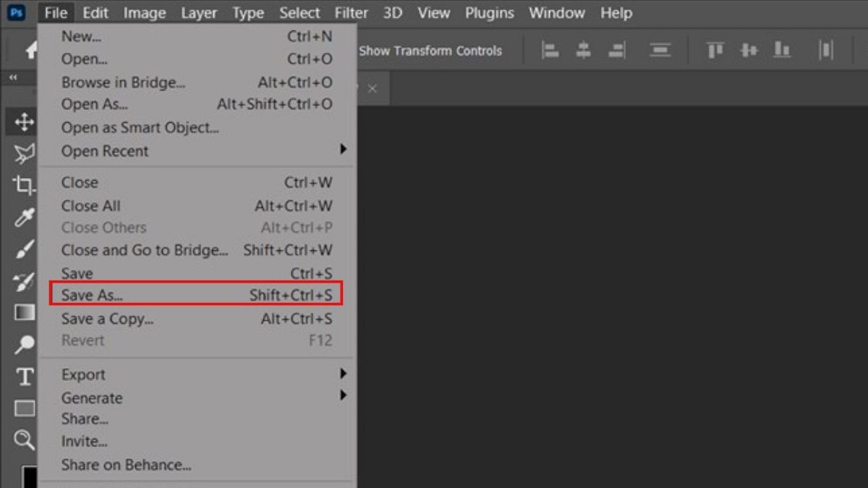Screen dimensions: 868x488
Task: Select the Rectangle shape tool
Action: point(25,408)
